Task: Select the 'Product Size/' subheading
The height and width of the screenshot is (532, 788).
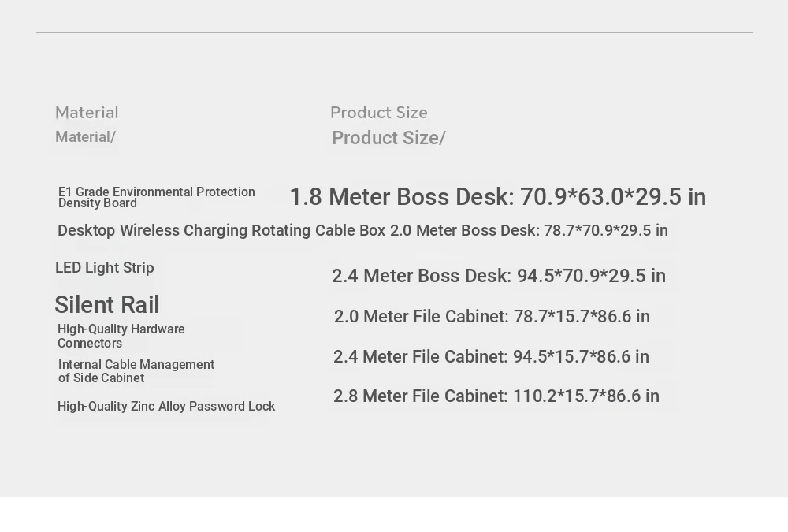Action: (388, 138)
